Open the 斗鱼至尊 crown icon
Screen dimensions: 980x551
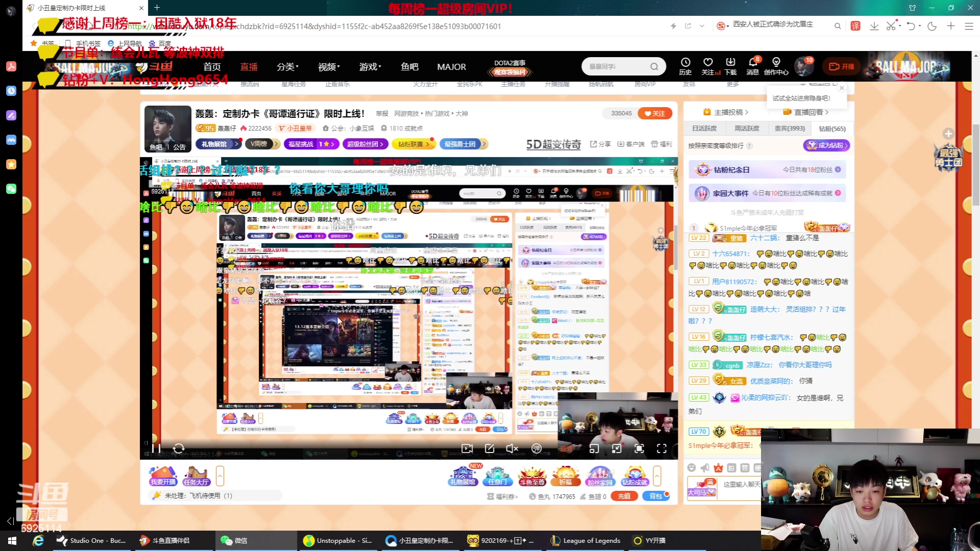tap(532, 475)
